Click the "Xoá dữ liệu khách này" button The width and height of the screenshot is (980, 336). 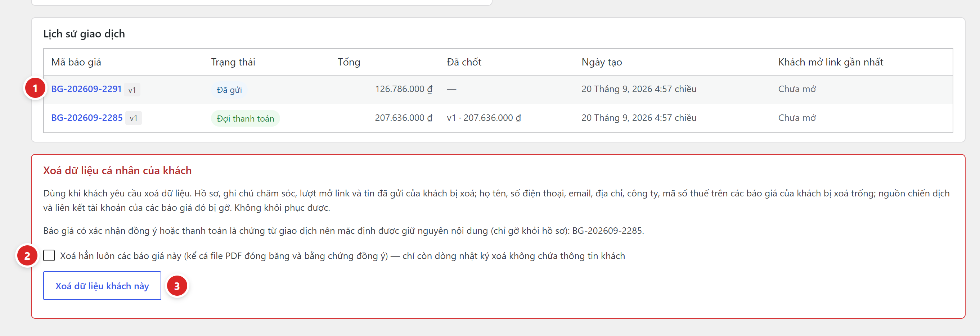coord(102,286)
